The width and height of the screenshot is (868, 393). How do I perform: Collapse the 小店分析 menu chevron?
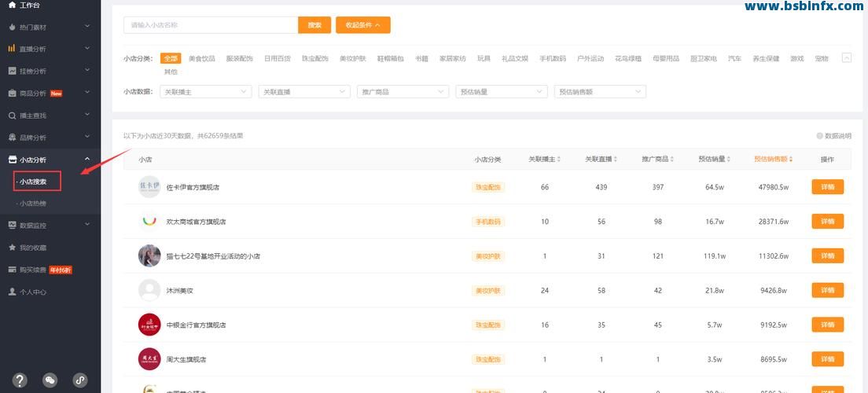[x=87, y=160]
